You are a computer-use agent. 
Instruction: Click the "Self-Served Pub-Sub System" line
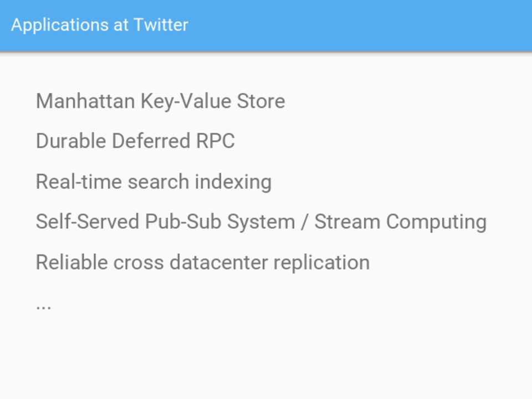point(165,222)
